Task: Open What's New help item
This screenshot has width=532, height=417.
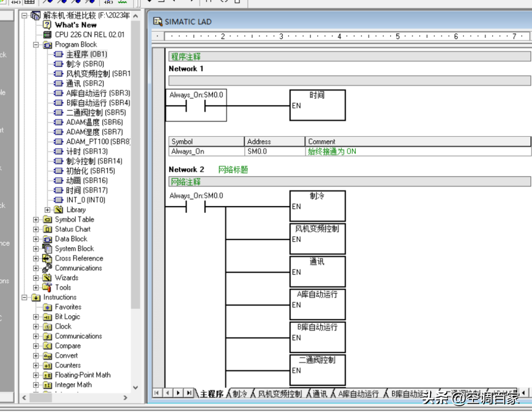Action: (x=75, y=25)
